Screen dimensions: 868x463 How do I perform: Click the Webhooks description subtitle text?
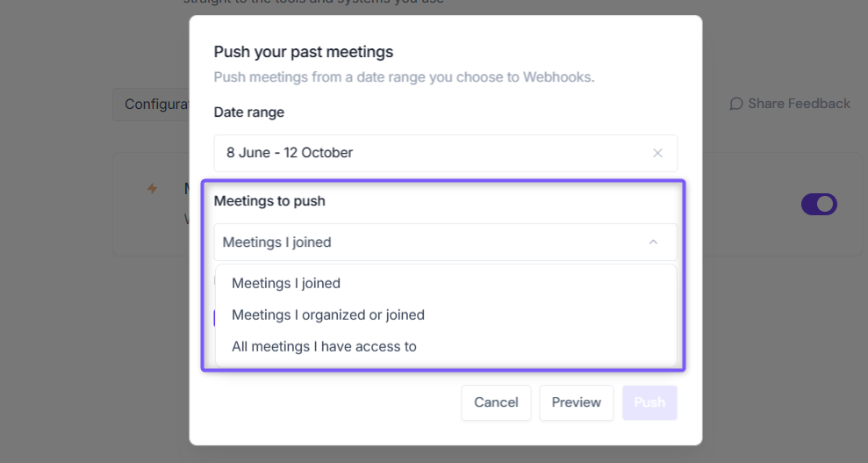404,77
